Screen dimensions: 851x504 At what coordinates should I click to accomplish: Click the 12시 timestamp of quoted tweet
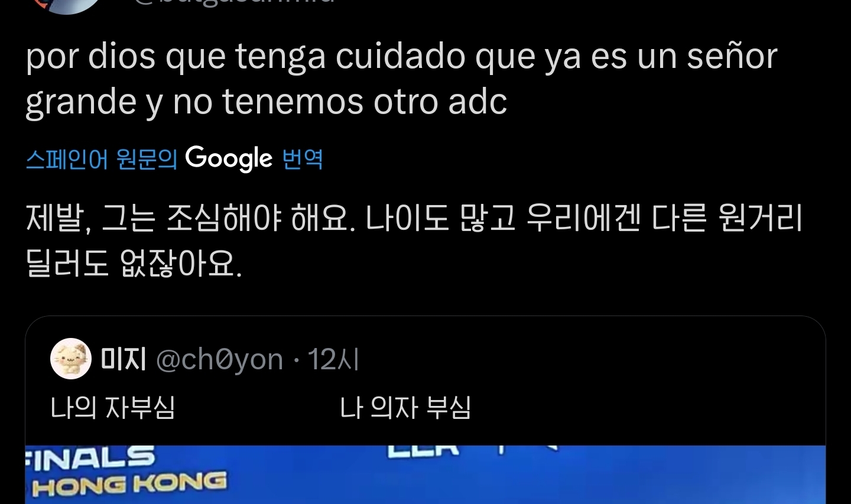click(334, 359)
